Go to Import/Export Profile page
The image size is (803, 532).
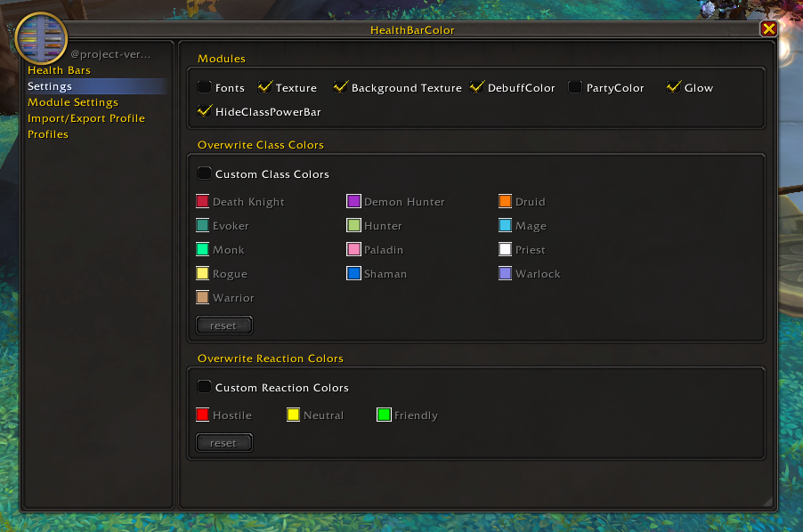[x=85, y=118]
